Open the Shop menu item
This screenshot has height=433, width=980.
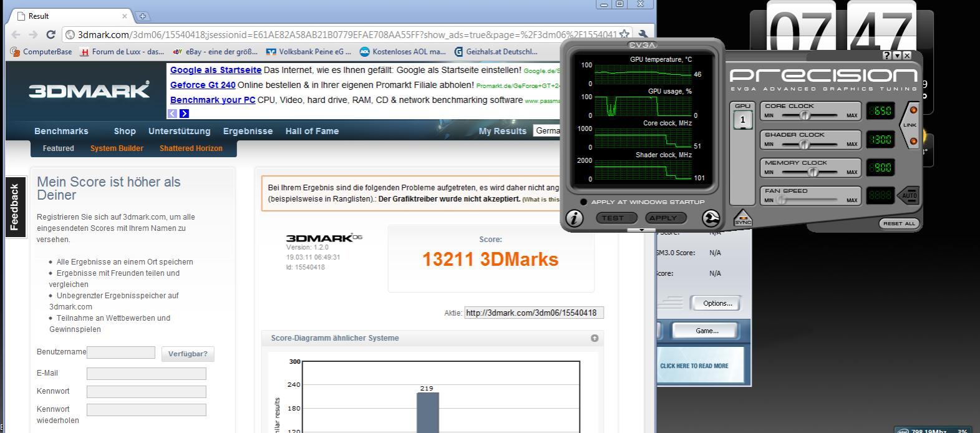125,131
